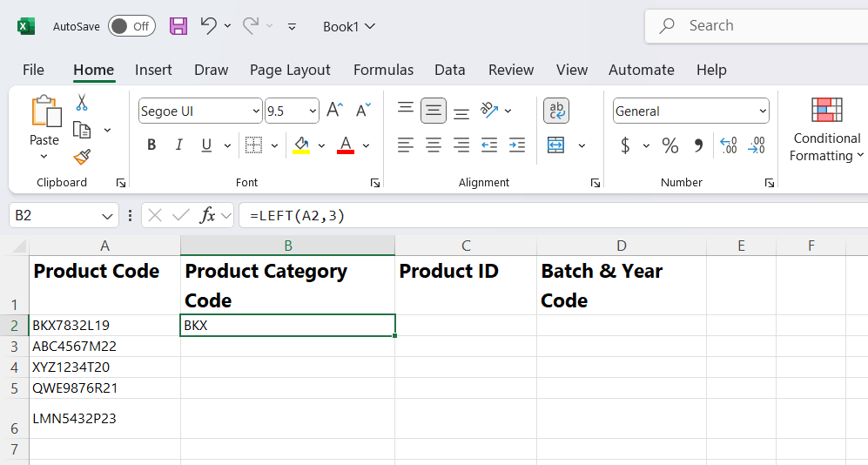Expand the General number format dropdown
Screen dimensions: 868x465
(x=763, y=111)
